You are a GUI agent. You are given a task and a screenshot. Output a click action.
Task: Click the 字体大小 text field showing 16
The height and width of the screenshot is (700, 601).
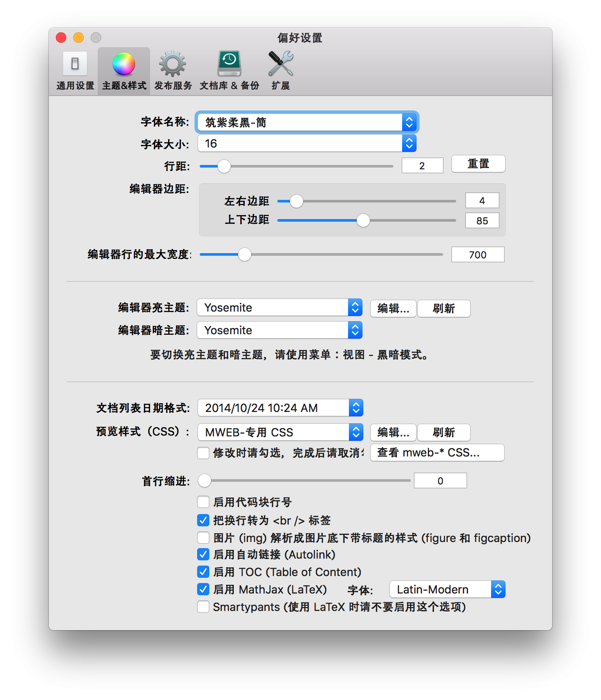(x=300, y=143)
